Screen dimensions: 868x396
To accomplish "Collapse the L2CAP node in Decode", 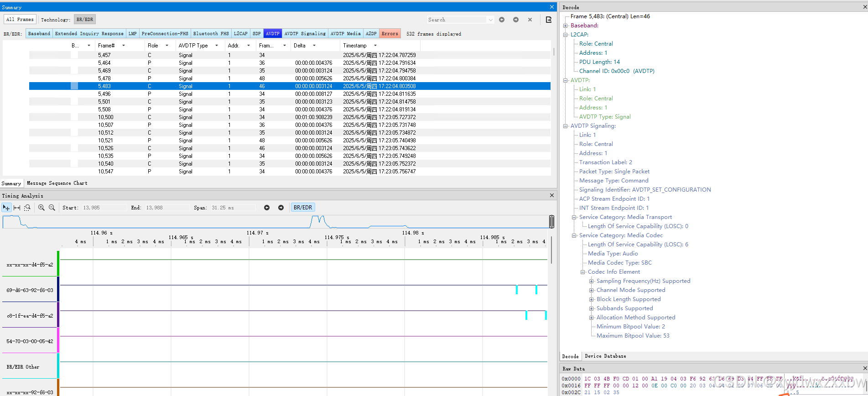I will (x=566, y=35).
